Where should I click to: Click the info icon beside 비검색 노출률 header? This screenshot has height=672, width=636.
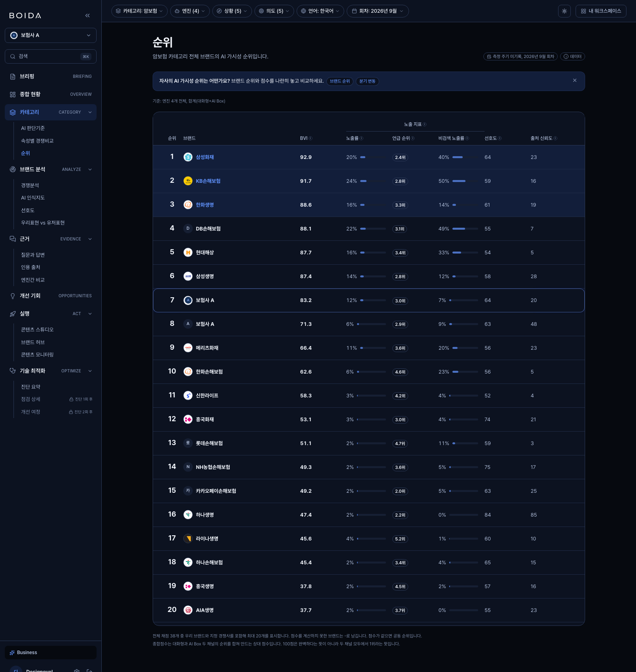(x=467, y=138)
